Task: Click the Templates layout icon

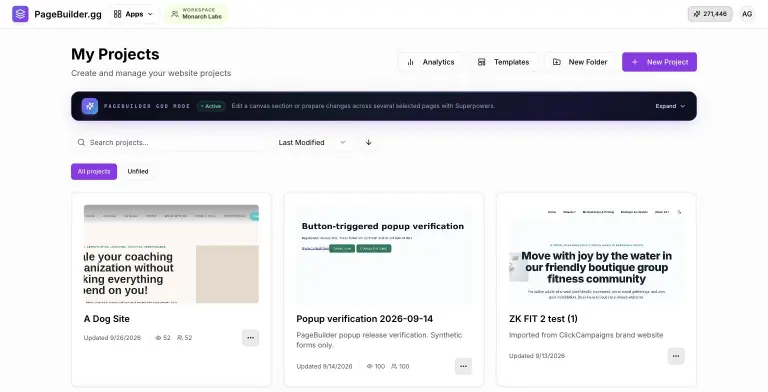Action: pos(481,62)
